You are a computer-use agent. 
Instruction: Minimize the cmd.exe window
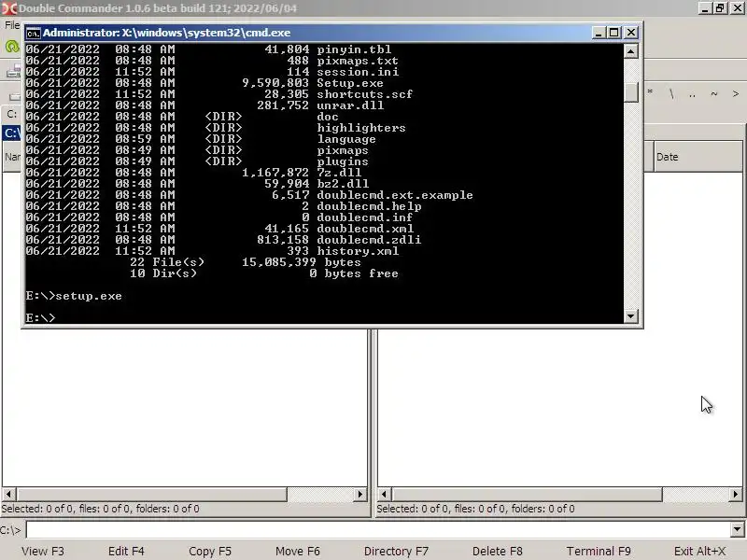click(599, 33)
